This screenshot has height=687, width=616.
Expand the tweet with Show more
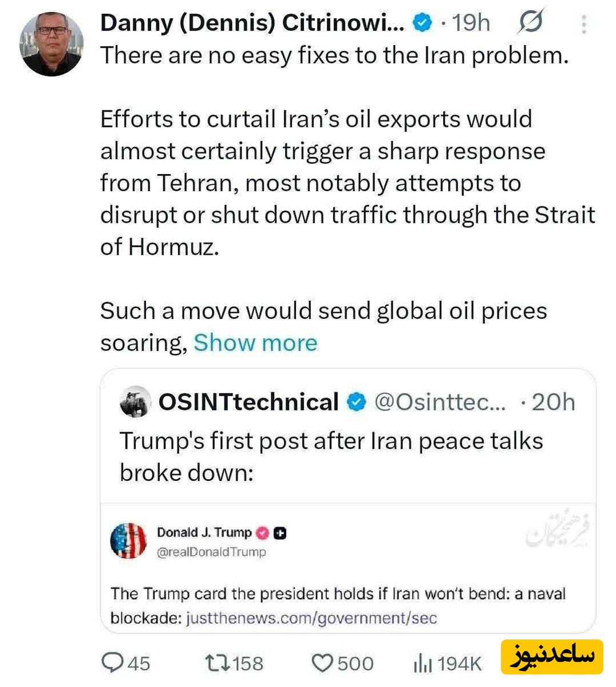255,343
